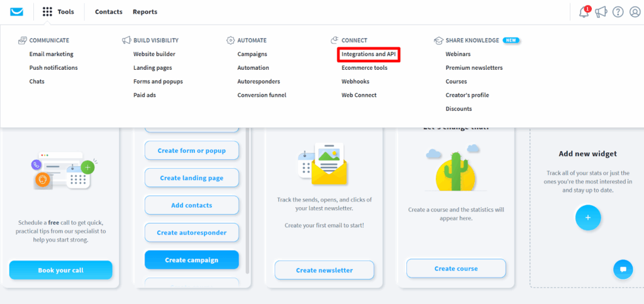Click the Automate gear icon
Screen dimensions: 644x304
[x=230, y=40]
